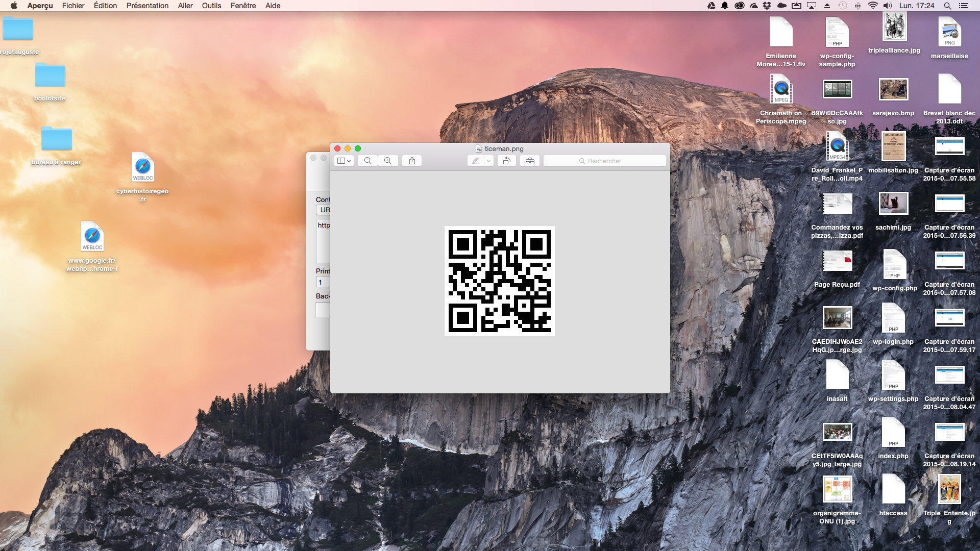Expand highlight pen dropdown arrow
The height and width of the screenshot is (551, 980).
pos(488,161)
